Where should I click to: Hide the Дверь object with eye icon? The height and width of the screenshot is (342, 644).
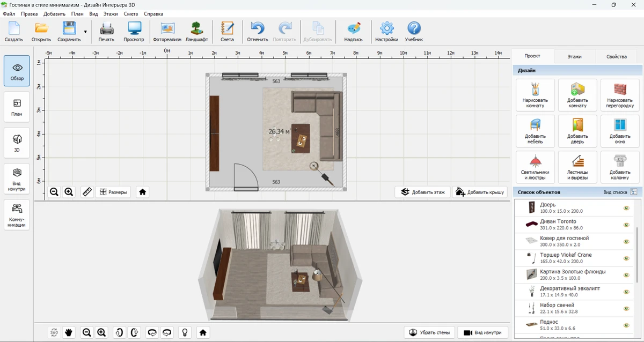[x=626, y=208]
